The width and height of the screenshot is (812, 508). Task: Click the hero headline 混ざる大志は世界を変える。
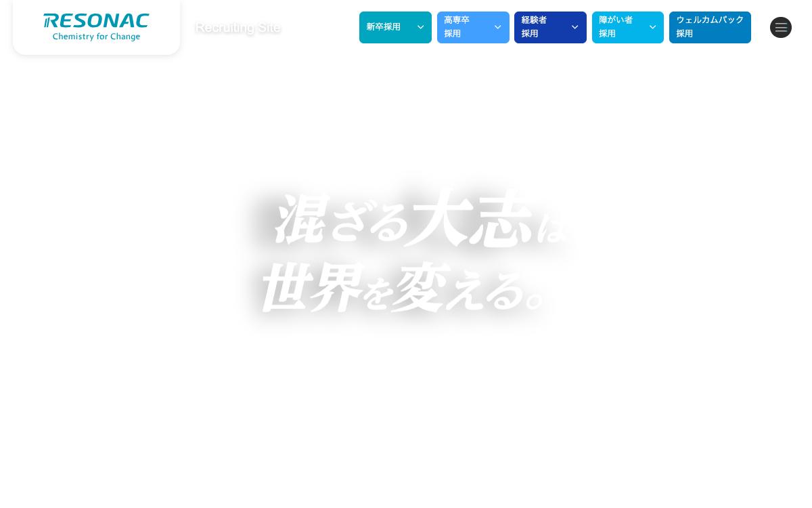[x=414, y=252]
